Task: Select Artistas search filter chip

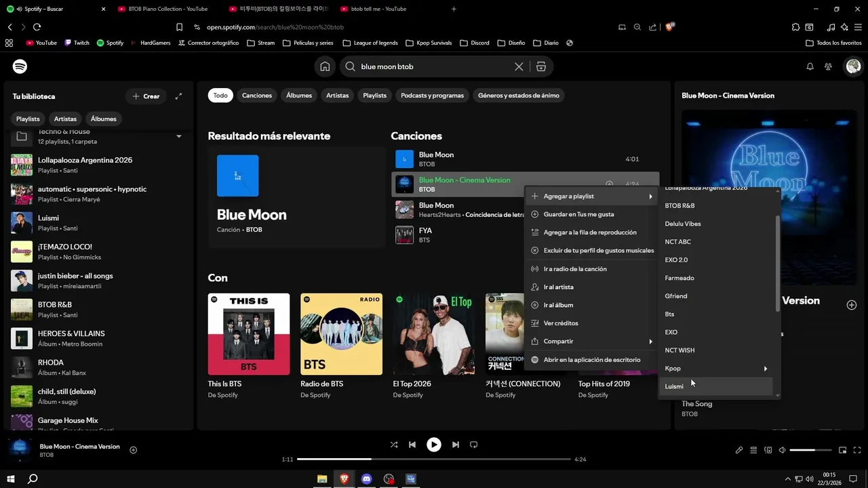Action: point(337,96)
